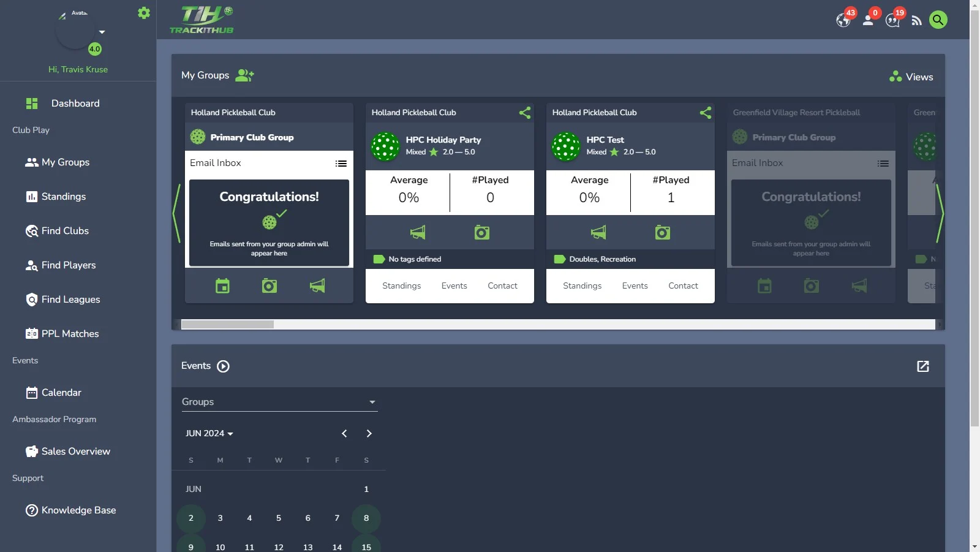Select June 2 on the calendar
This screenshot has height=552, width=980.
click(191, 518)
